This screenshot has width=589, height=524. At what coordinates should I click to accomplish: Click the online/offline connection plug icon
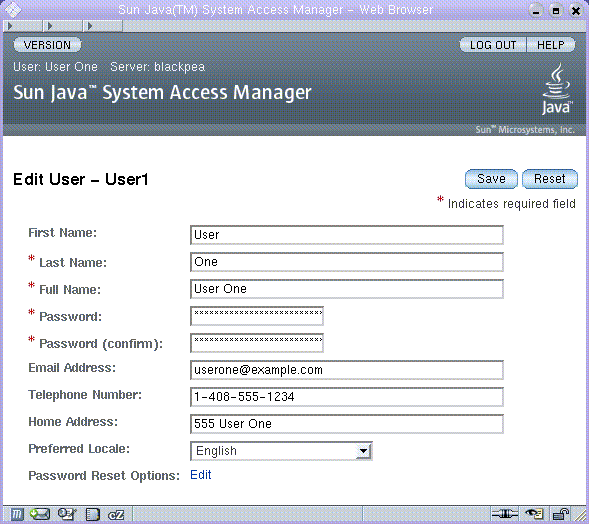coord(505,514)
